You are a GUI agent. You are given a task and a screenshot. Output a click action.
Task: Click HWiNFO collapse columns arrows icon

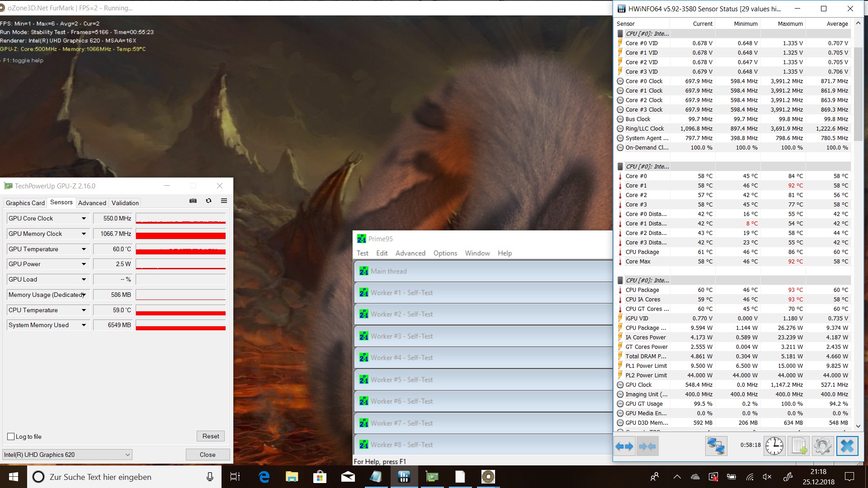click(647, 446)
